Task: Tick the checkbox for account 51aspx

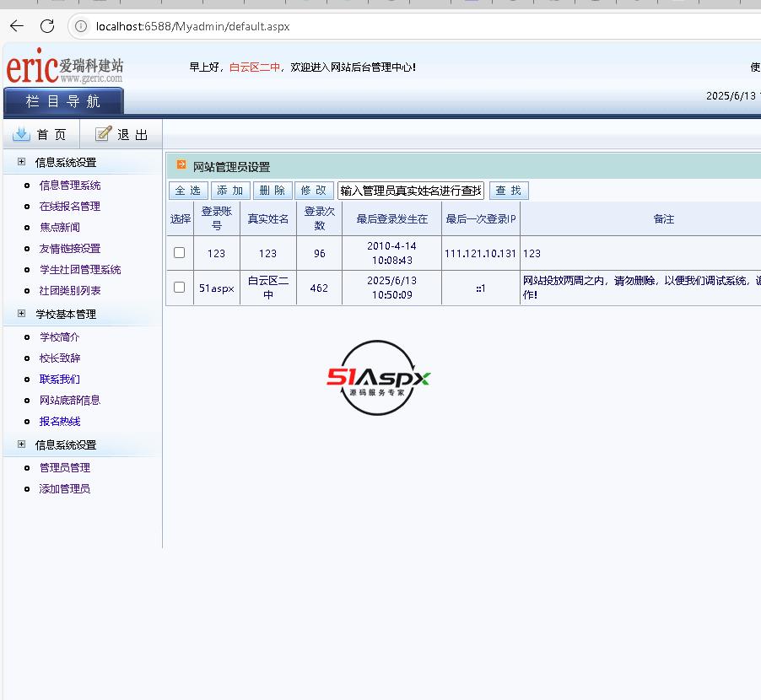Action: tap(179, 287)
